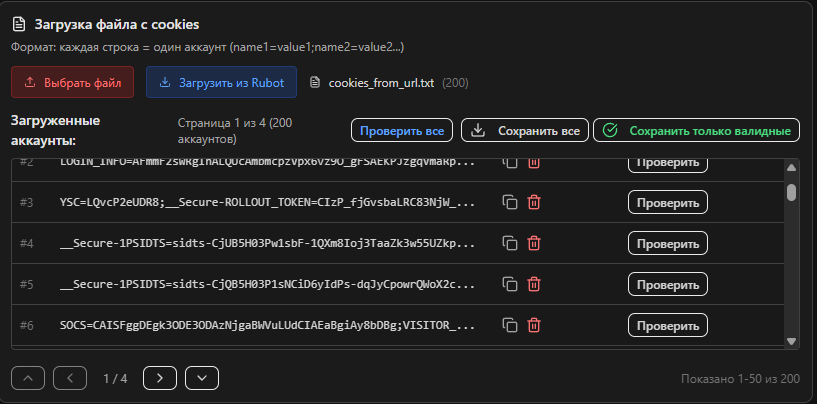Delete account #5 using trash icon
The height and width of the screenshot is (404, 817).
[x=534, y=284]
